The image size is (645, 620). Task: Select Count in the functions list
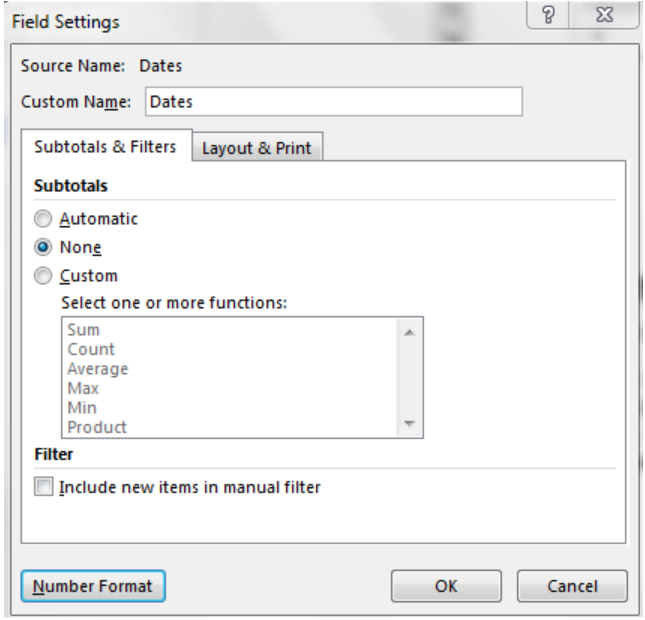91,349
